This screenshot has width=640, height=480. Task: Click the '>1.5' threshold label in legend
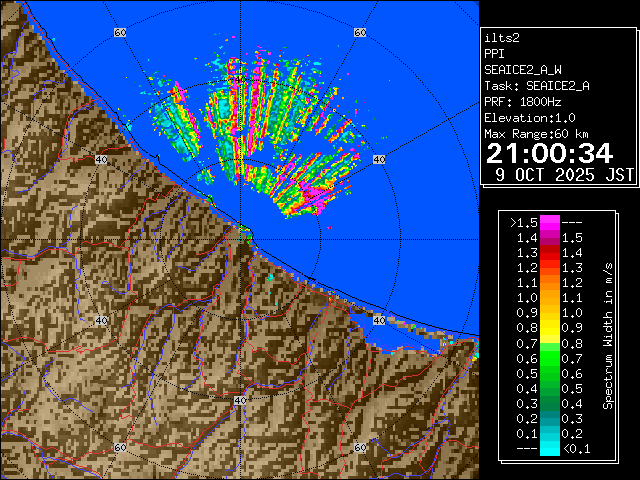(x=524, y=222)
